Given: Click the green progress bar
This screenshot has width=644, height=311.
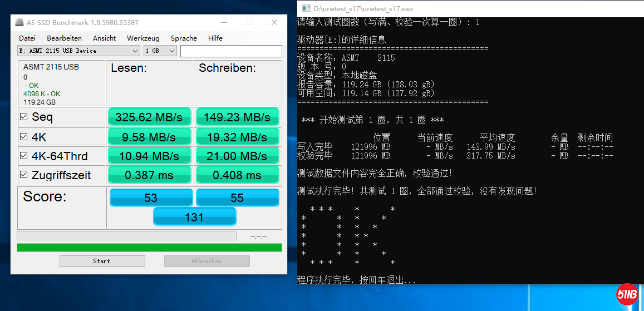Looking at the screenshot, I should 149,248.
